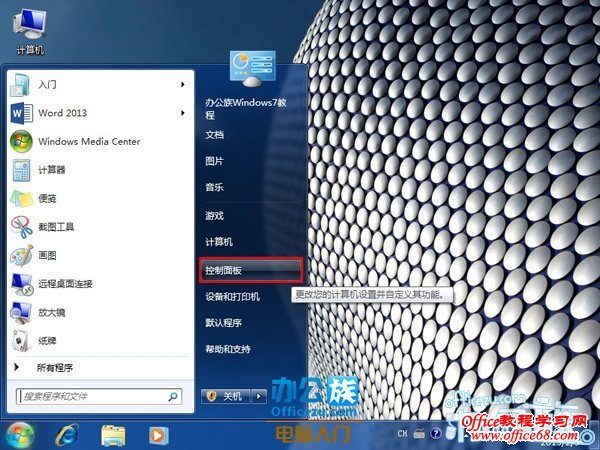Click the search magnifier icon
The width and height of the screenshot is (600, 450).
coord(173,396)
